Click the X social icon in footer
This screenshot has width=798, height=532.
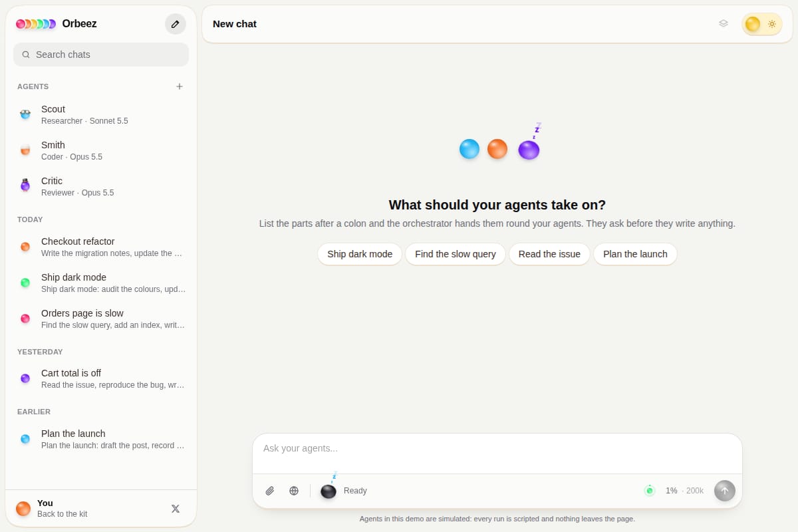click(x=176, y=509)
